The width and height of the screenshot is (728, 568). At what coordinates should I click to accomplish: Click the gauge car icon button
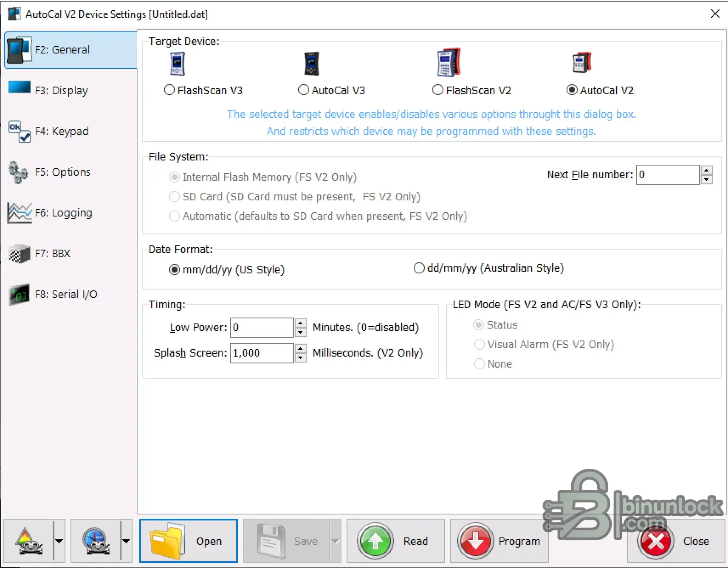pyautogui.click(x=96, y=540)
